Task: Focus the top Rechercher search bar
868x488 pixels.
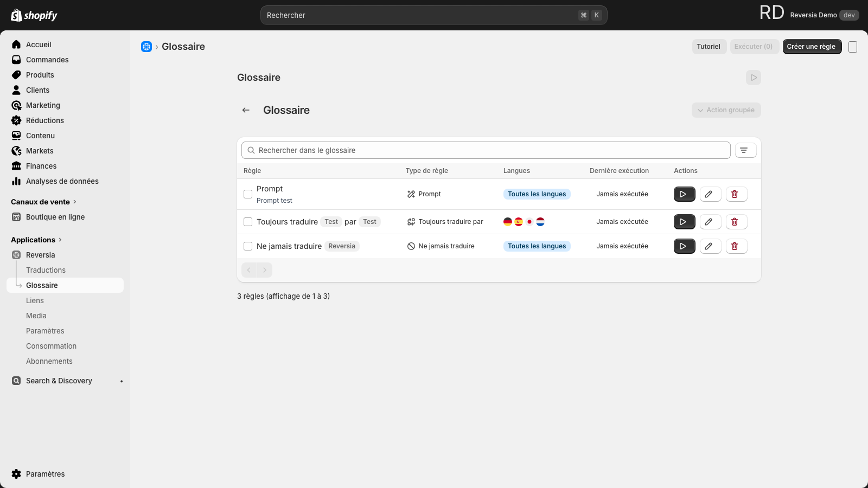Action: tap(433, 15)
